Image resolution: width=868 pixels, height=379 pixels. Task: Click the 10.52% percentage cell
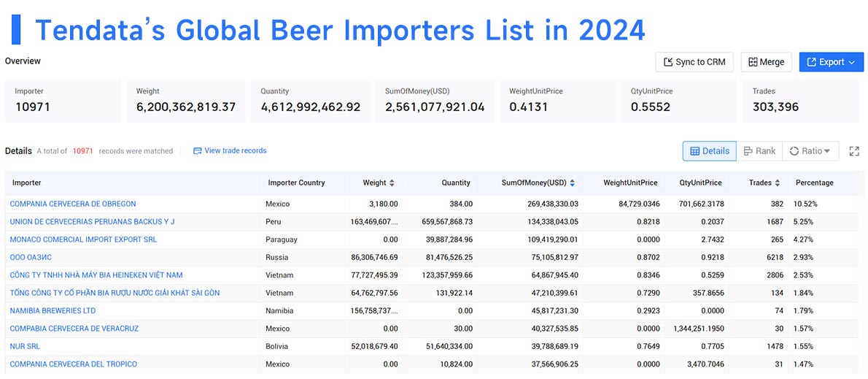tap(807, 204)
